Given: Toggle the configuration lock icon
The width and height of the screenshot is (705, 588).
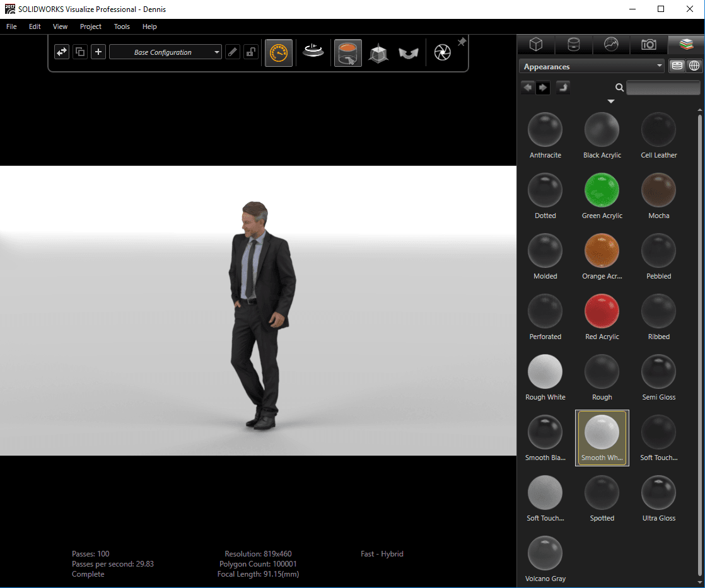Looking at the screenshot, I should coord(251,52).
